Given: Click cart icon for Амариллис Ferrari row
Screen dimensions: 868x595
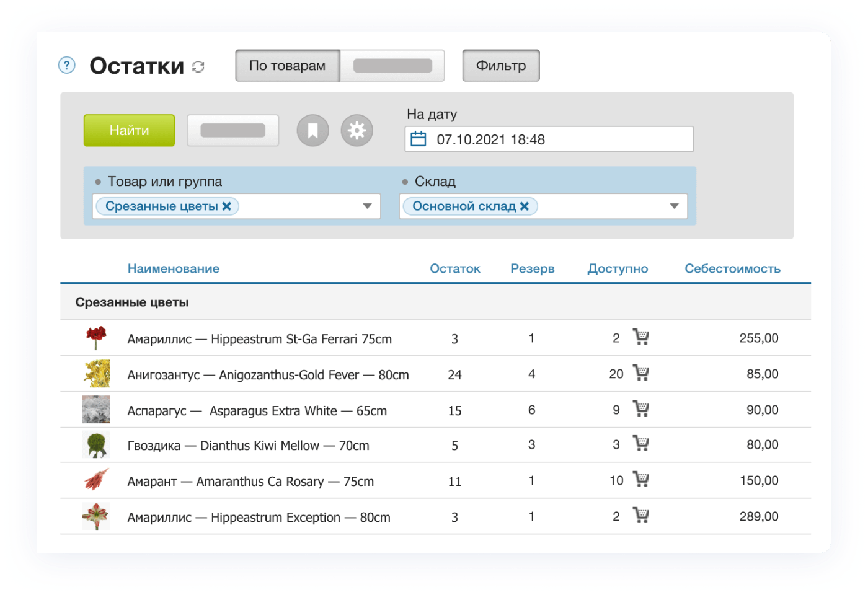Looking at the screenshot, I should tap(640, 337).
